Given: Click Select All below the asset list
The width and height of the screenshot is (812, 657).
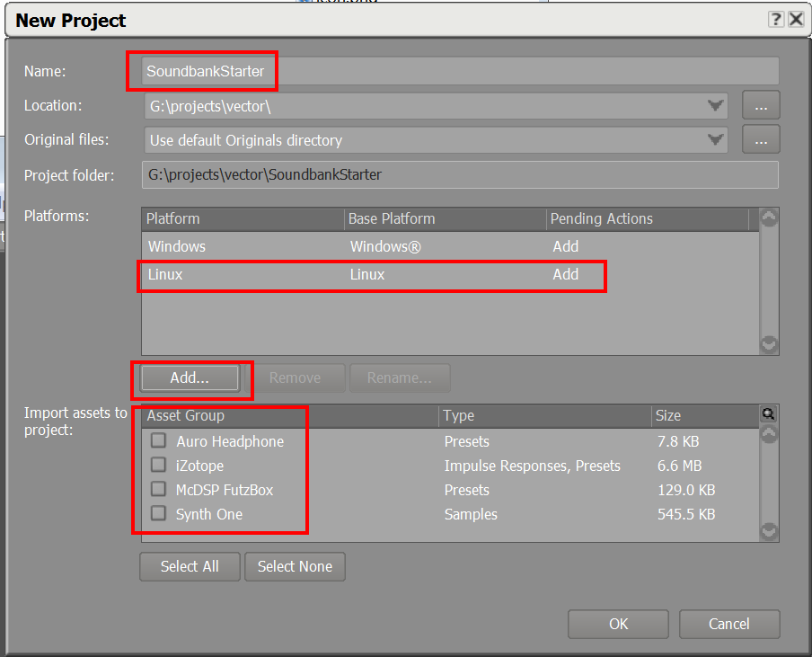Looking at the screenshot, I should point(190,566).
